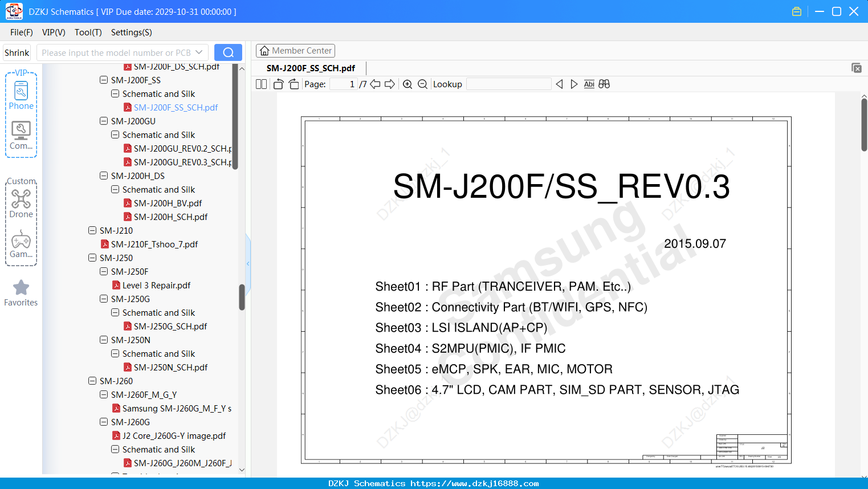The image size is (868, 489).
Task: Go to next page arrow
Action: [x=390, y=84]
